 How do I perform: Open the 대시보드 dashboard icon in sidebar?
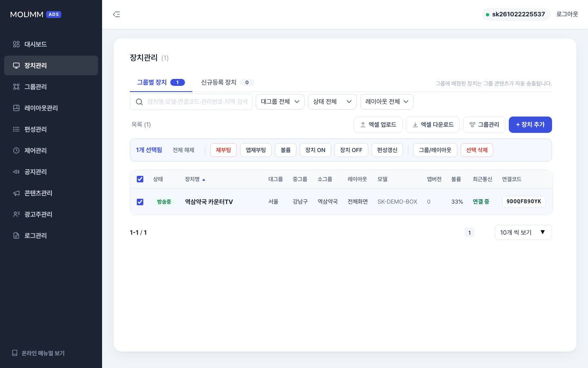click(x=16, y=44)
